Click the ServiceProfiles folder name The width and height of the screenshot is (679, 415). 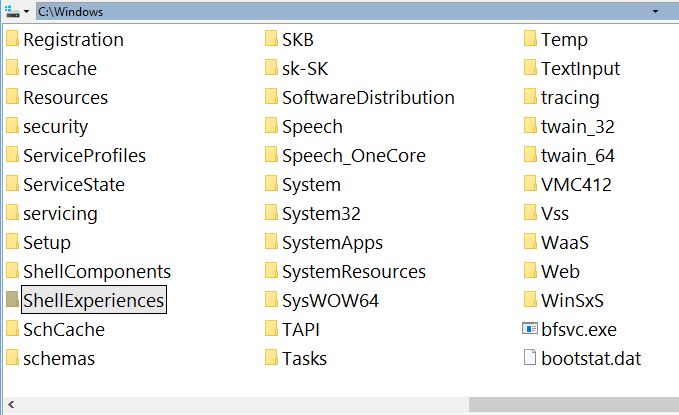coord(84,156)
